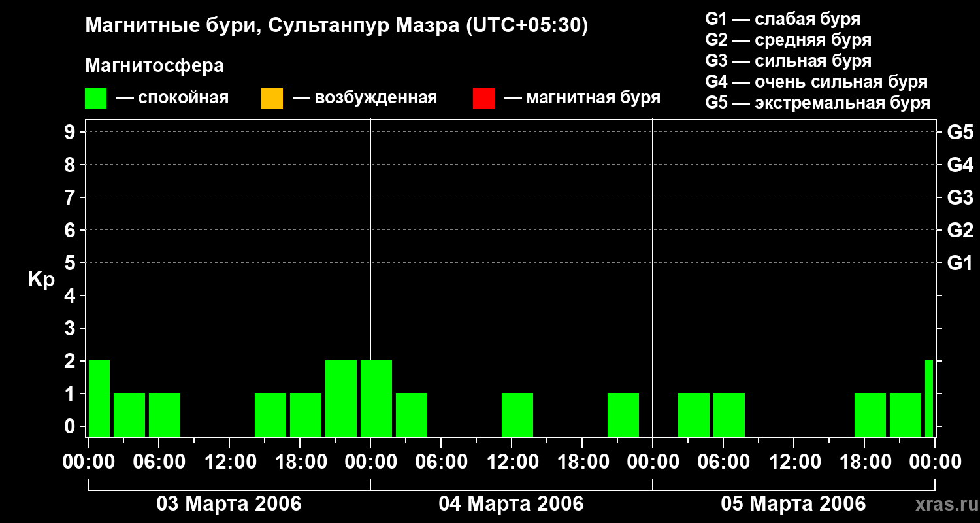Click the Kp 2 bar at 21:00 on 03 Марта
The width and height of the screenshot is (980, 523).
tap(341, 398)
